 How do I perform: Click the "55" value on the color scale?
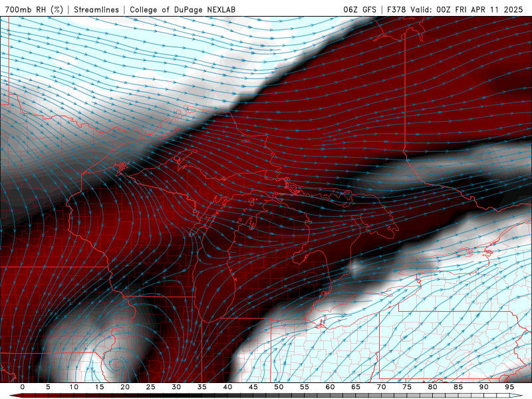(x=305, y=387)
